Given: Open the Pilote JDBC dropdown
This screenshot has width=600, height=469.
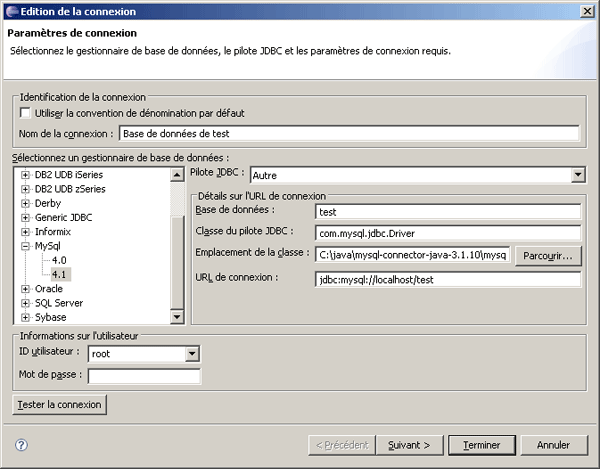Looking at the screenshot, I should pyautogui.click(x=577, y=176).
